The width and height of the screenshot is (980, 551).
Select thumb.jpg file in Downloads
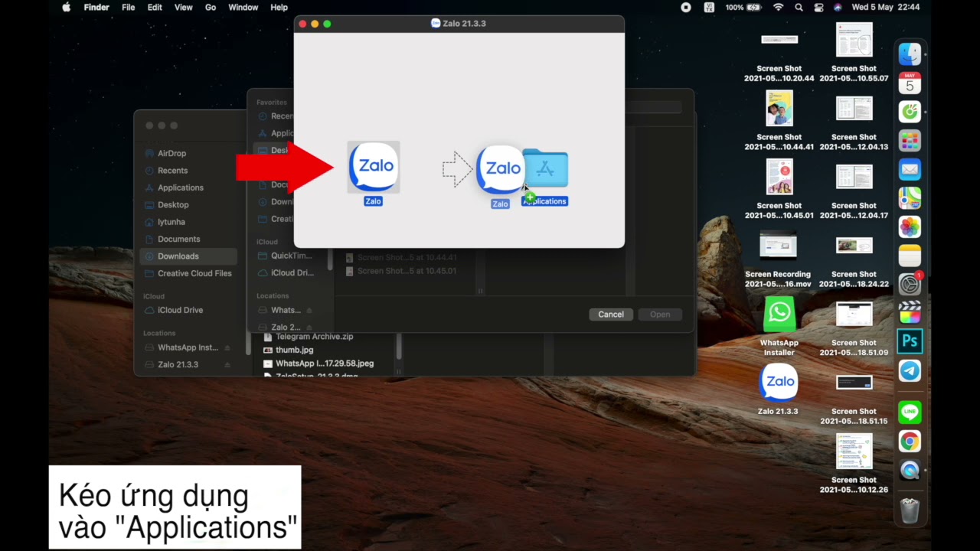click(294, 350)
